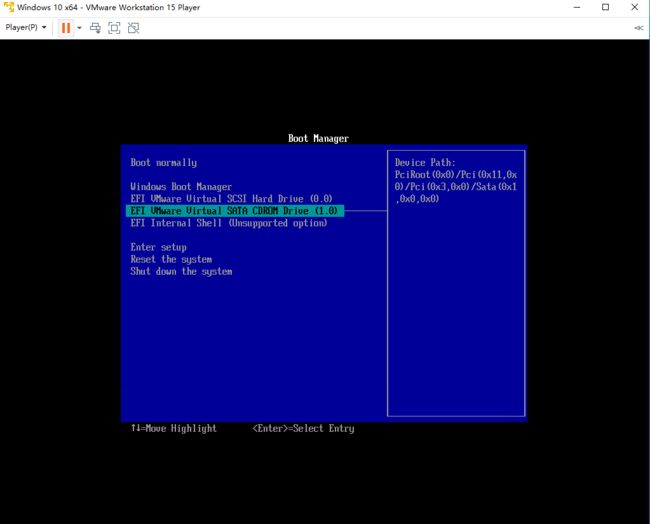Viewport: 650px width, 524px height.
Task: Select EFI VMware Virtual SATA CDROM Drive (1.0)
Action: (x=235, y=211)
